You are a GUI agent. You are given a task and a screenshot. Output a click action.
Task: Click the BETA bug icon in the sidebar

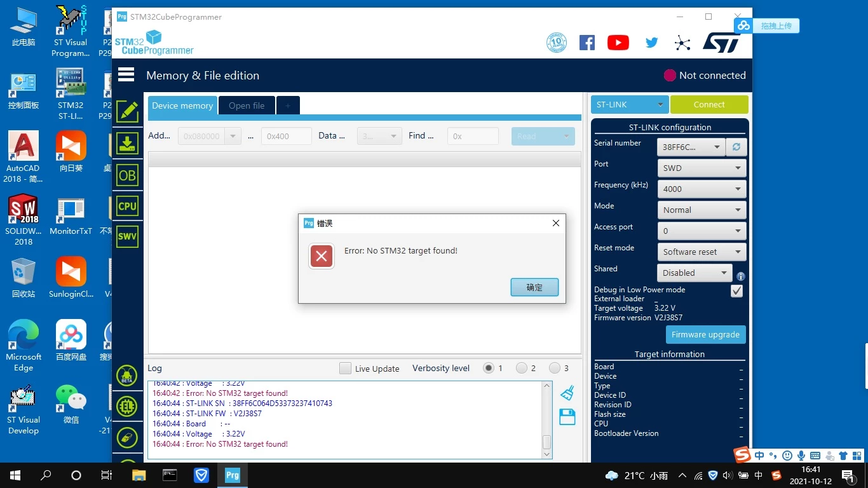[127, 376]
